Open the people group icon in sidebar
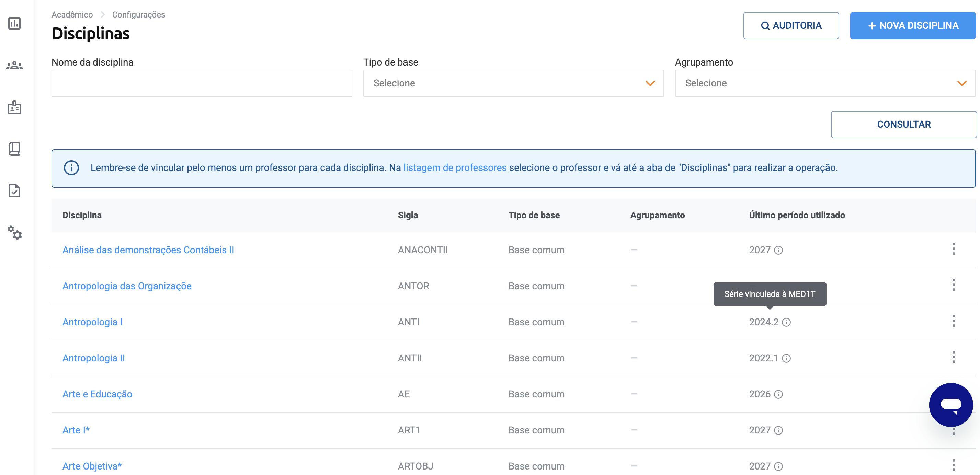 [14, 66]
